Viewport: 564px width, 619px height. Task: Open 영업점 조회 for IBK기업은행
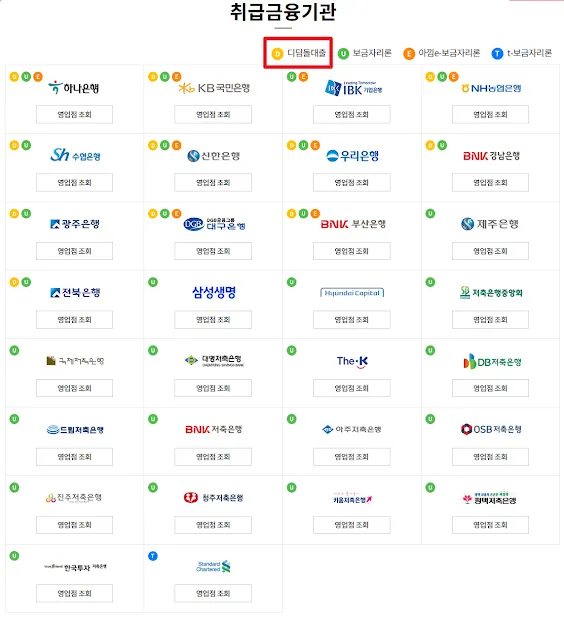pyautogui.click(x=352, y=114)
